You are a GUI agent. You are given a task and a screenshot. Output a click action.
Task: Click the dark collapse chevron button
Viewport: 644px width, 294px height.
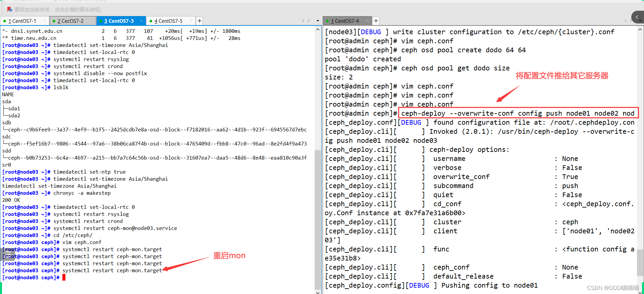tap(637, 17)
